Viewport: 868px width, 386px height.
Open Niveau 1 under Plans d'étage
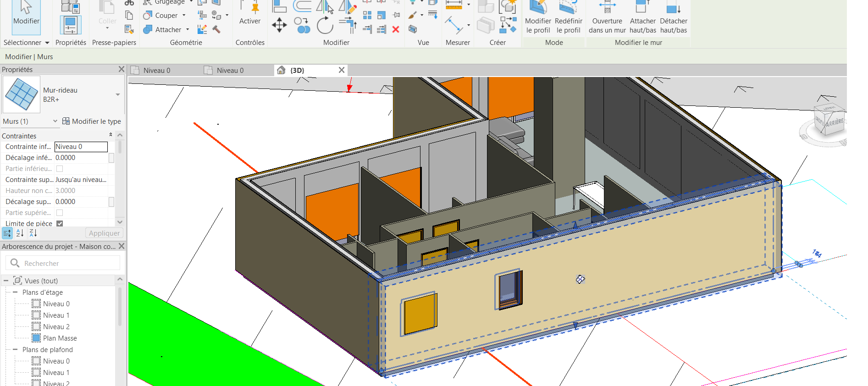(x=56, y=315)
